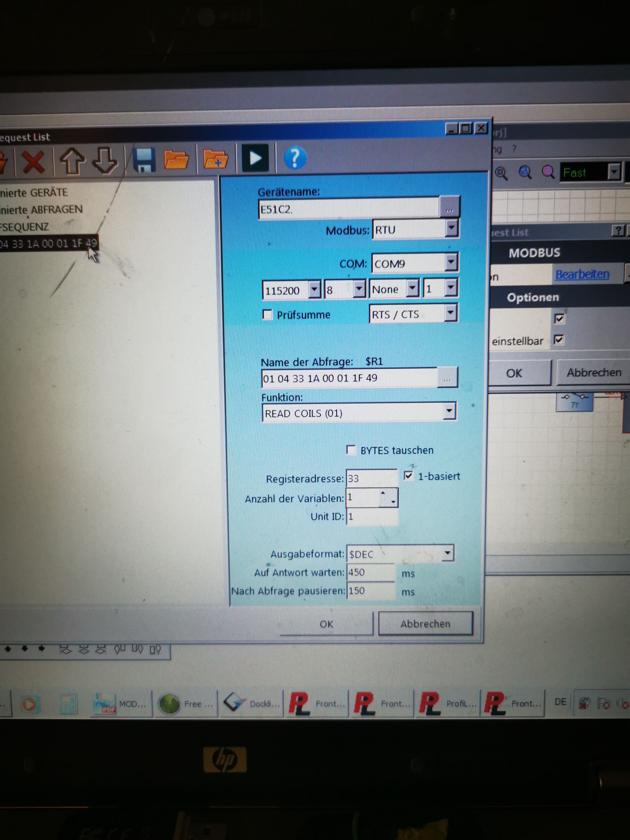Click the blue question mark help icon

tap(295, 158)
